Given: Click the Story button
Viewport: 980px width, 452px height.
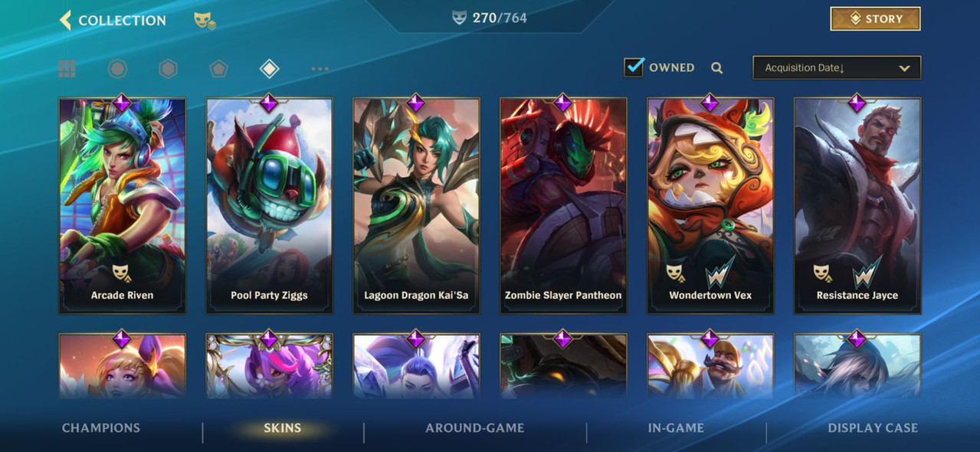Looking at the screenshot, I should [875, 19].
